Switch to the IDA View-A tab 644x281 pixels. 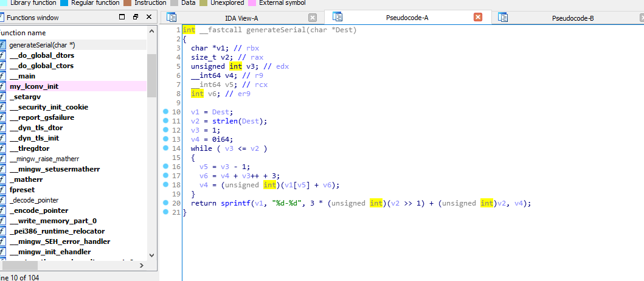(241, 18)
